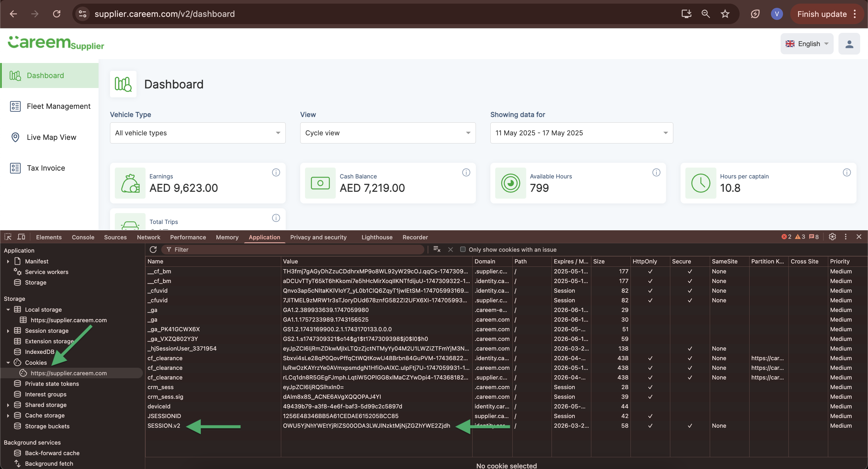Open Tax Invoice in sidebar
Screen dimensions: 868x469
pyautogui.click(x=49, y=168)
